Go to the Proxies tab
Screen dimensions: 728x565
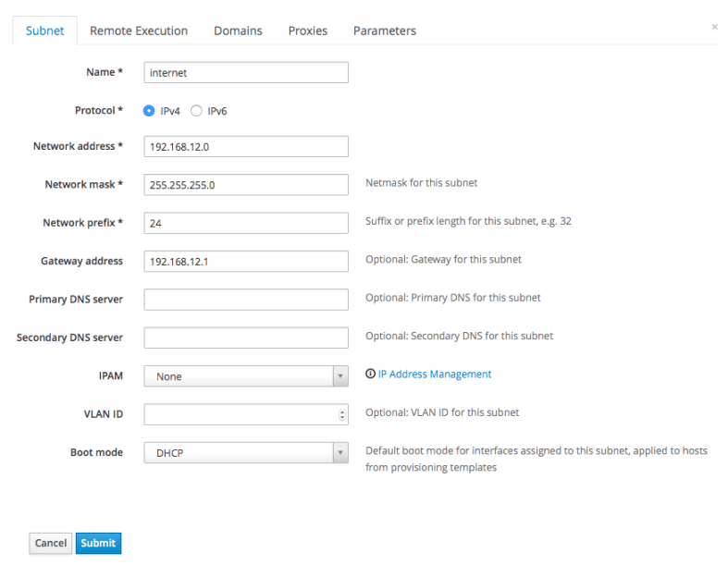(307, 31)
